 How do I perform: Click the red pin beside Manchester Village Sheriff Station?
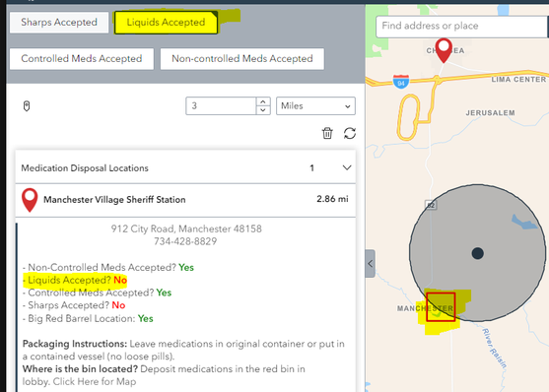coord(30,200)
